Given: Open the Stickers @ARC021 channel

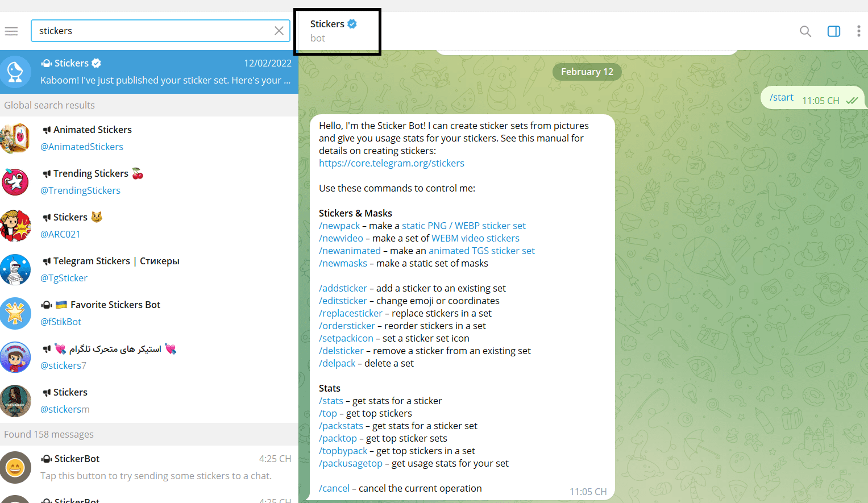Looking at the screenshot, I should tap(149, 226).
